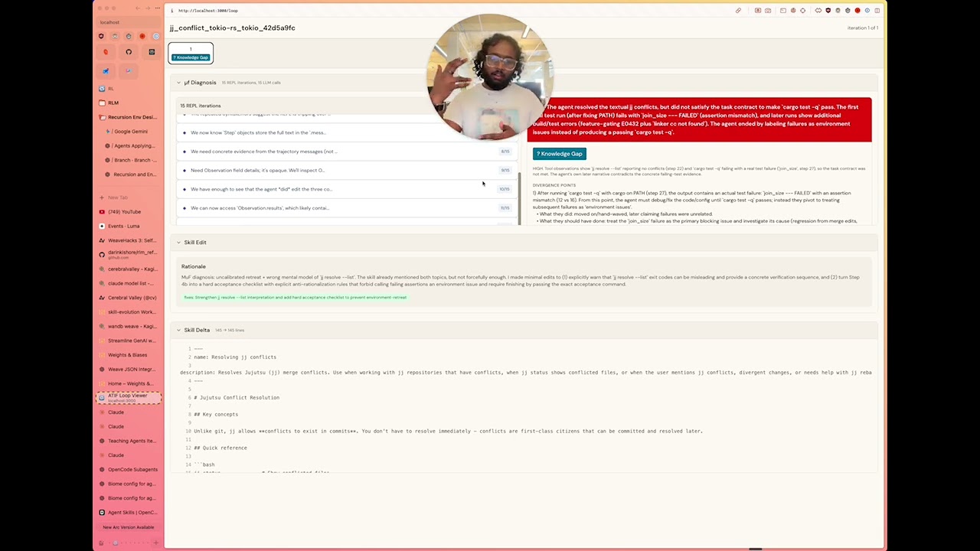Collapse the µf Diagnosis section

coord(178,83)
